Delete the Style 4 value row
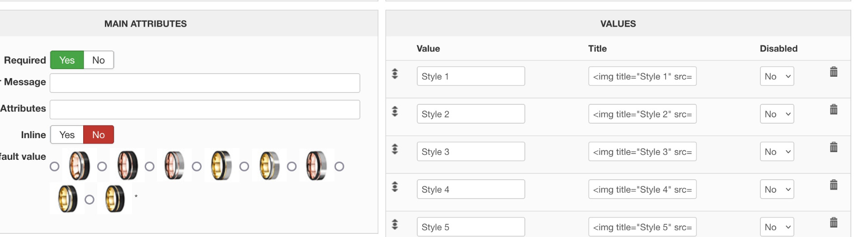Screen dimensions: 868x237 click(834, 185)
